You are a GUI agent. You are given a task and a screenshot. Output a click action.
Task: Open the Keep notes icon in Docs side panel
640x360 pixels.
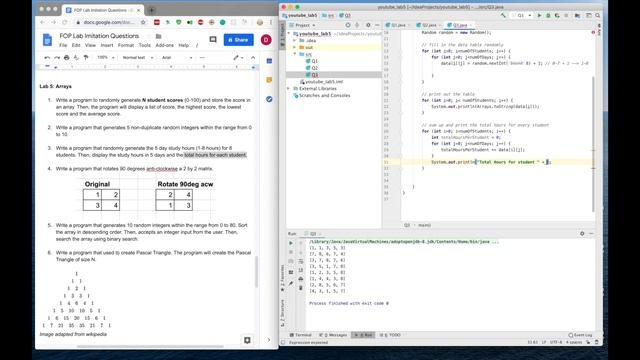(x=269, y=80)
